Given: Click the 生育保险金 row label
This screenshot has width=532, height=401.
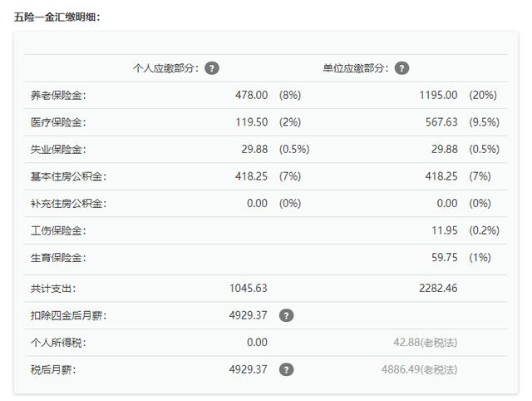Looking at the screenshot, I should pyautogui.click(x=58, y=258).
